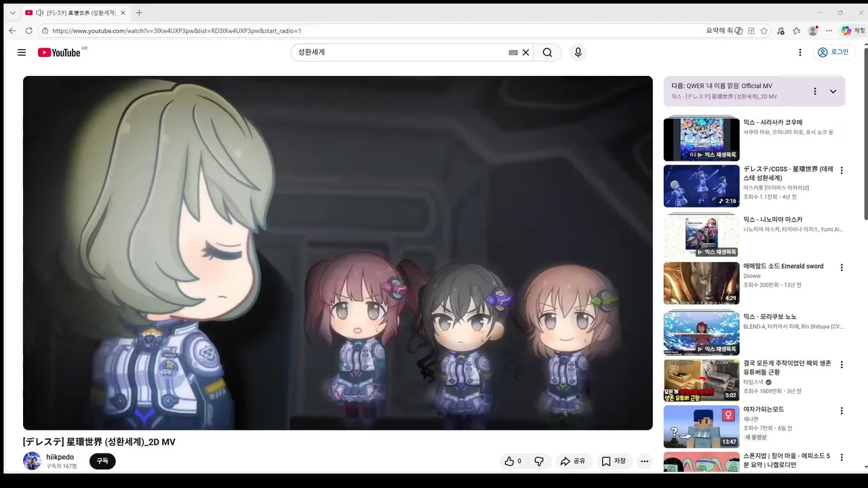Open 믹스 - 니노미야 아스카 thumbnail
Screen dimensions: 868x488
coord(701,235)
